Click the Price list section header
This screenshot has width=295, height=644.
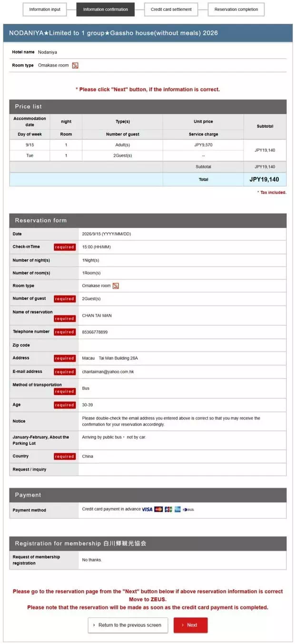148,107
